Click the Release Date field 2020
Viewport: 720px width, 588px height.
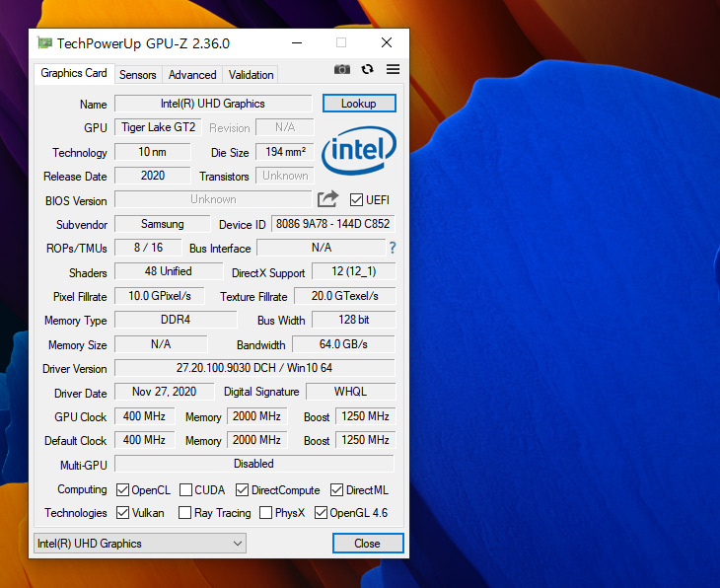pos(153,176)
